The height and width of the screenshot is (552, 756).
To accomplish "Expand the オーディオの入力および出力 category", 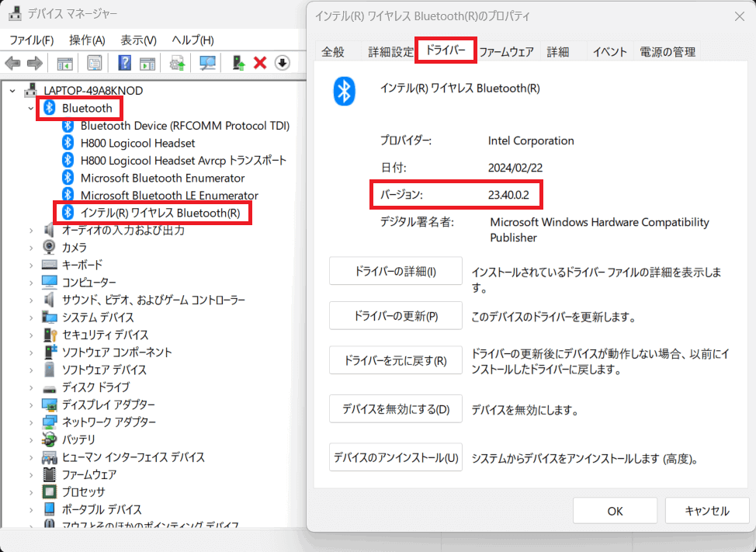I will [x=31, y=231].
